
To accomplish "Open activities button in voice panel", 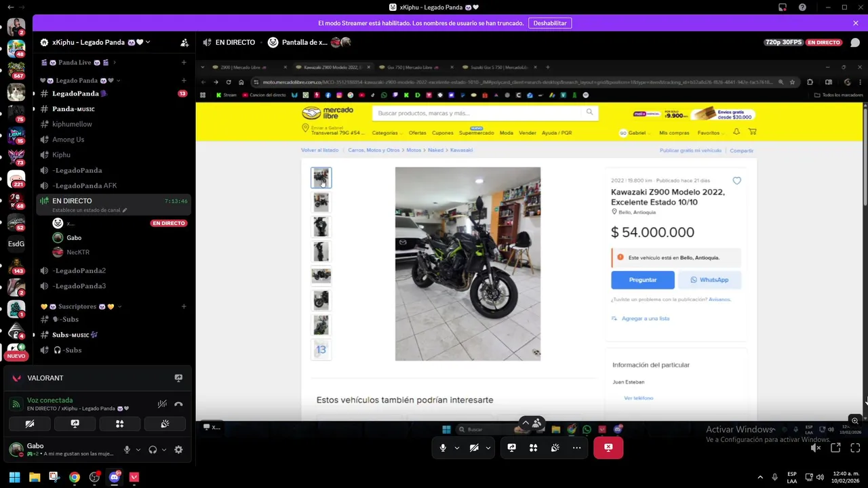I will [x=119, y=424].
